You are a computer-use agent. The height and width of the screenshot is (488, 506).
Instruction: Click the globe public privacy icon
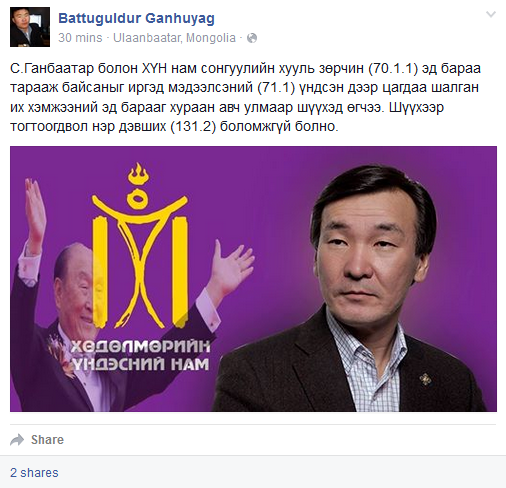pos(252,38)
